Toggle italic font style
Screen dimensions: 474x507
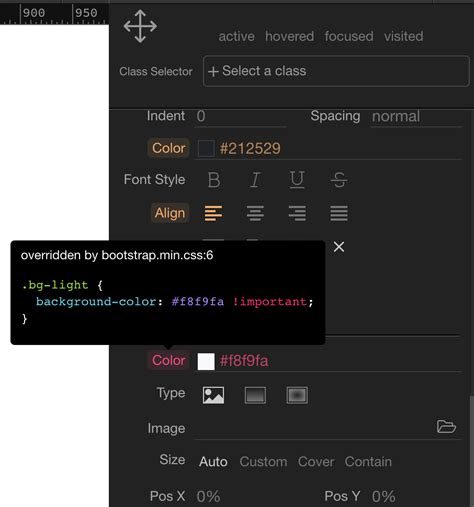coord(255,180)
